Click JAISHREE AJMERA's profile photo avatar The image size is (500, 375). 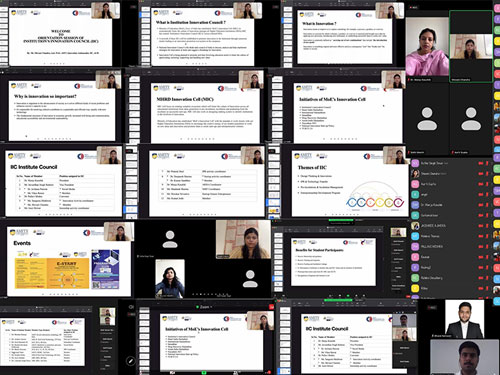415,226
